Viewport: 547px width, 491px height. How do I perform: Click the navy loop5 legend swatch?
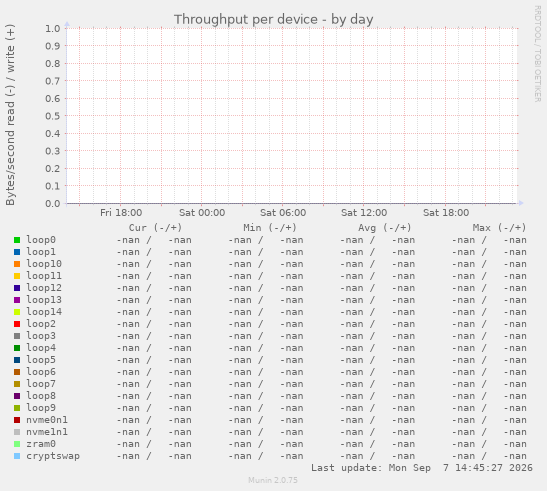17,360
